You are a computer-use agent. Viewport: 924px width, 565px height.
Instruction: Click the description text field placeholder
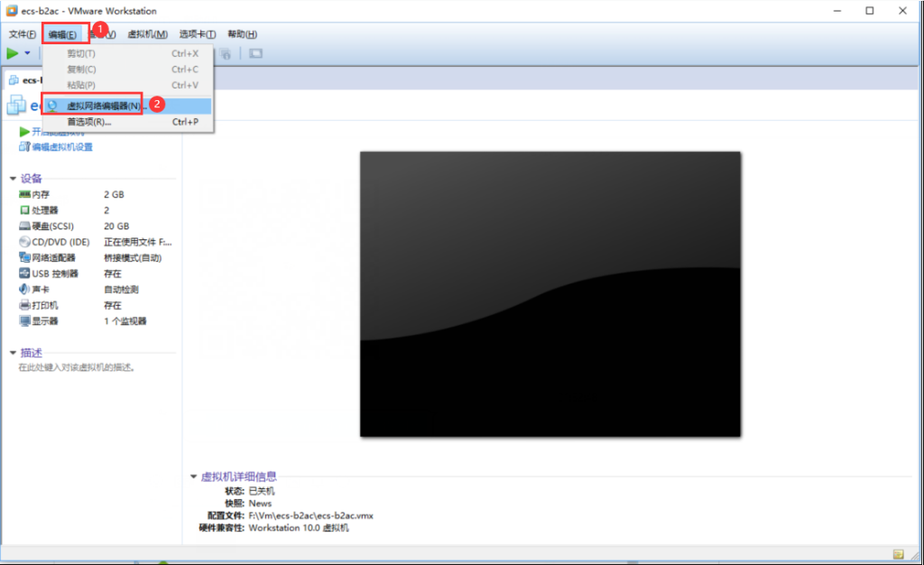(77, 368)
